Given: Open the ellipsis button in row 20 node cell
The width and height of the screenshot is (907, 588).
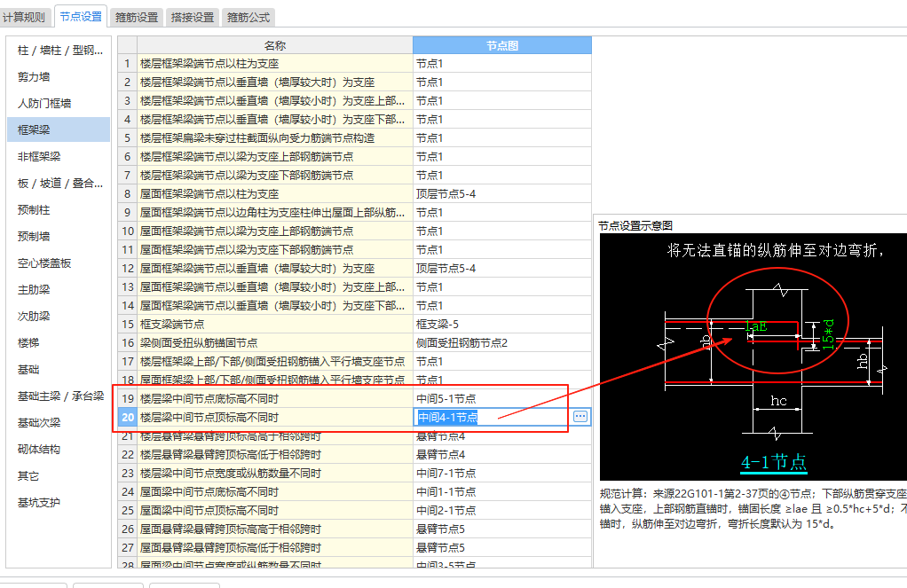Looking at the screenshot, I should [580, 416].
